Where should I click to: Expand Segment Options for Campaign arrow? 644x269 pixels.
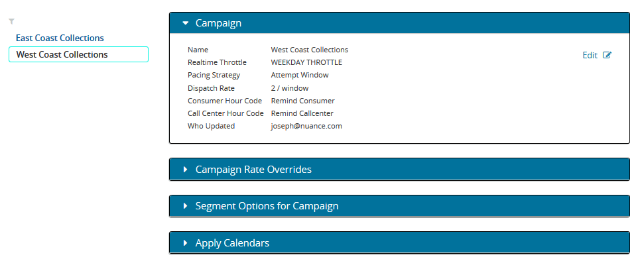(x=185, y=206)
